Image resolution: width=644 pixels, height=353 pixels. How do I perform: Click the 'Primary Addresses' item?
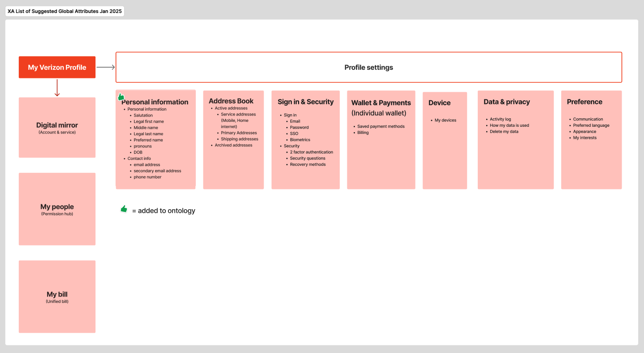click(x=239, y=133)
